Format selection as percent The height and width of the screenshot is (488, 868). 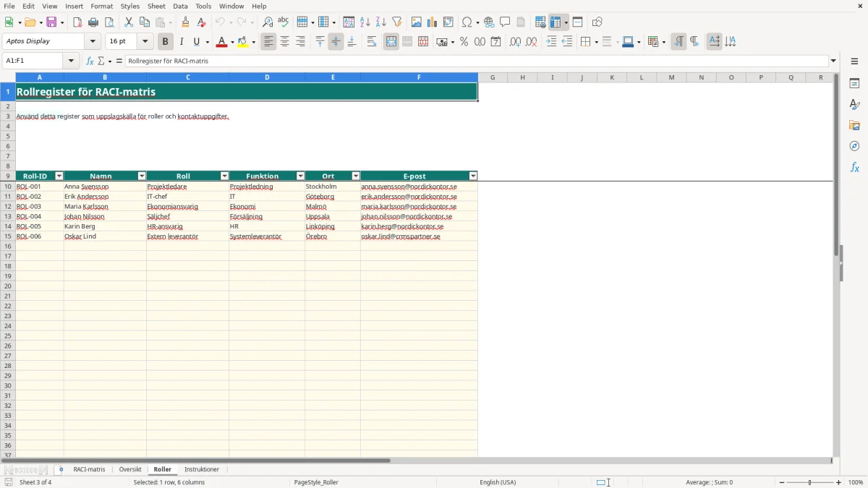(464, 42)
